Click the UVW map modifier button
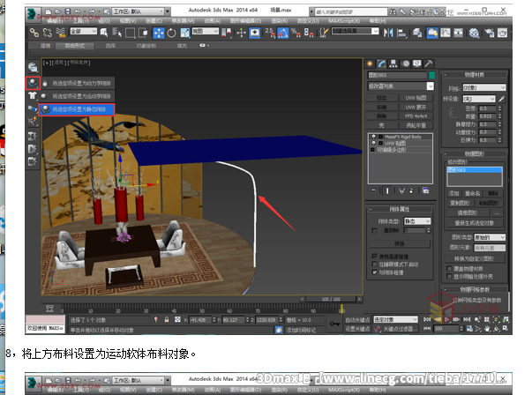Screen dimensions: 532x395 point(415,97)
